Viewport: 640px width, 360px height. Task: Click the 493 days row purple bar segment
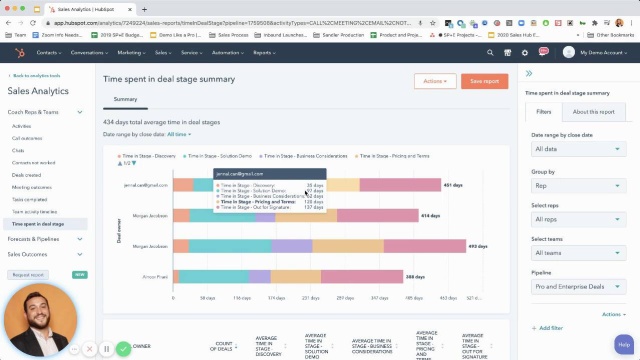pos(292,246)
